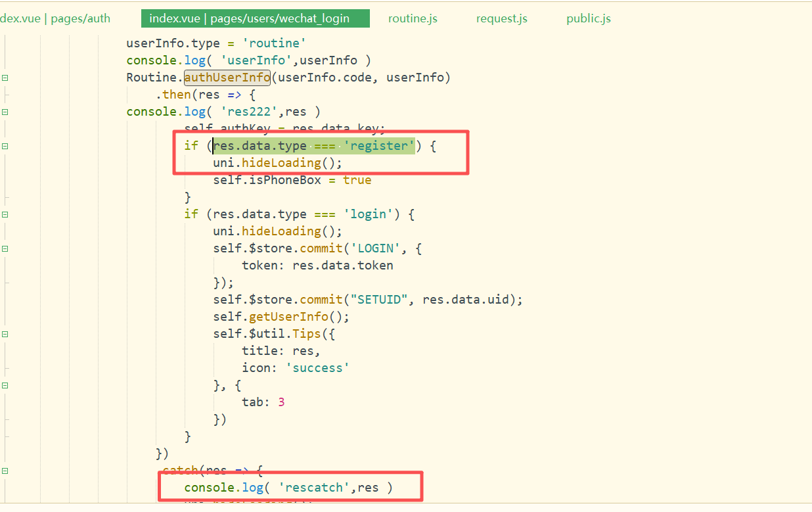This screenshot has width=812, height=512.
Task: Collapse the if 'register' block fold marker
Action: coord(5,146)
